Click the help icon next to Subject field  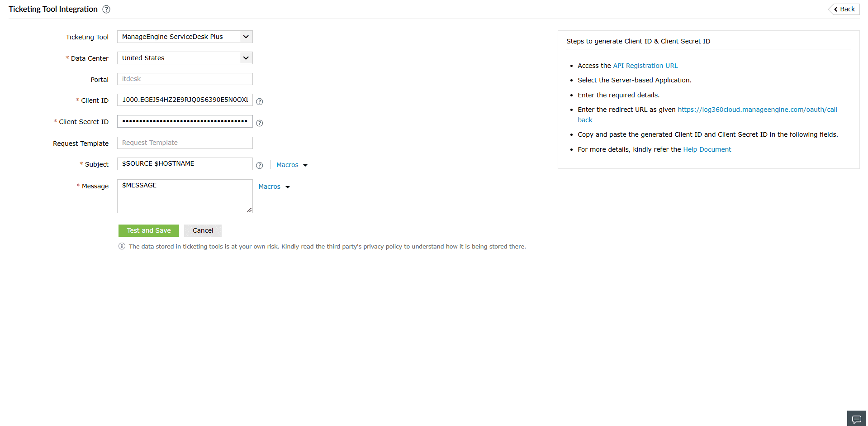tap(260, 165)
